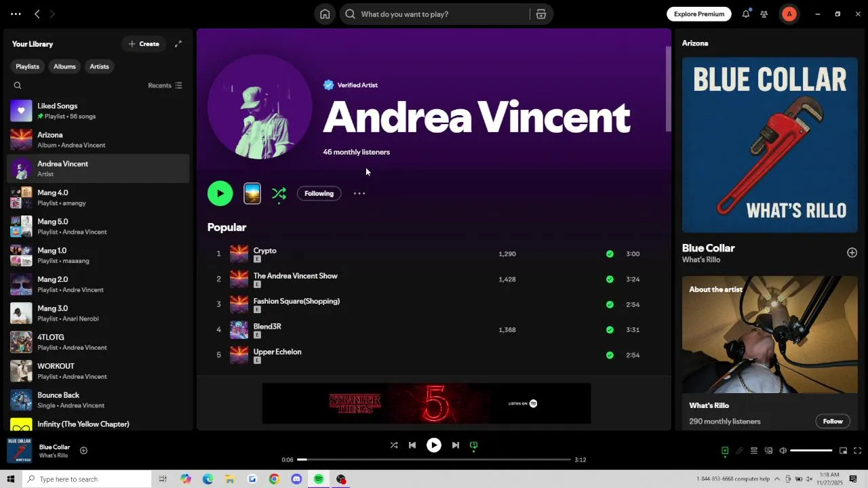Select the track The Andrea Vincent Show
Viewport: 868px width, 488px height.
click(296, 276)
